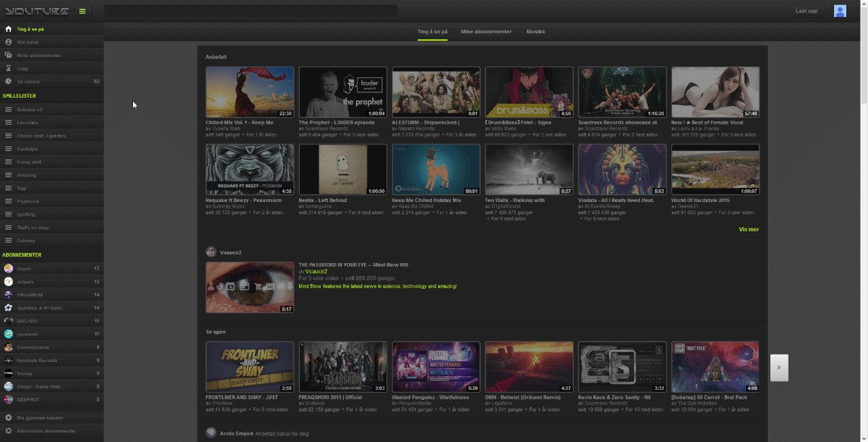Screen dimensions: 868x442
Task: Open the Uplifting playlist icon
Action: coord(8,214)
